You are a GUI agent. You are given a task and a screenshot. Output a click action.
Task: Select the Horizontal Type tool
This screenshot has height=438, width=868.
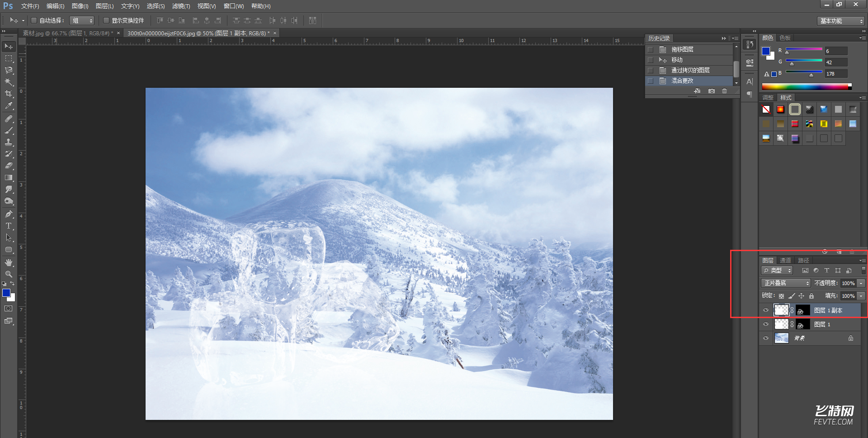9,226
